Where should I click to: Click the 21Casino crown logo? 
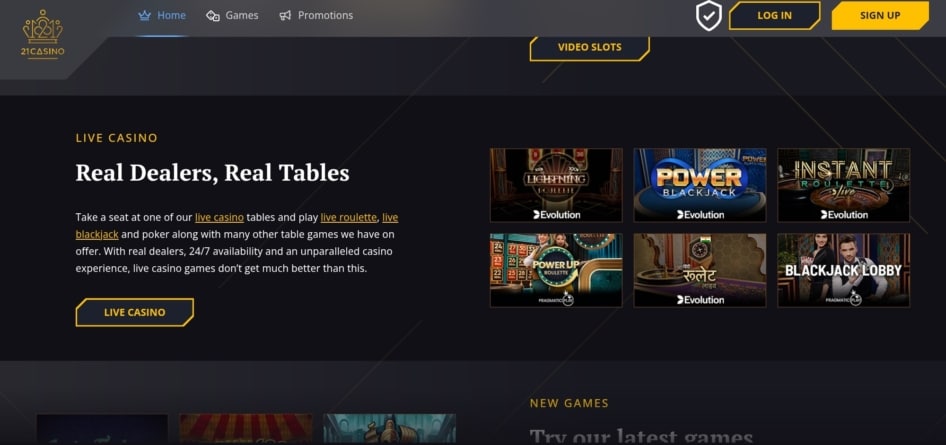click(x=42, y=34)
